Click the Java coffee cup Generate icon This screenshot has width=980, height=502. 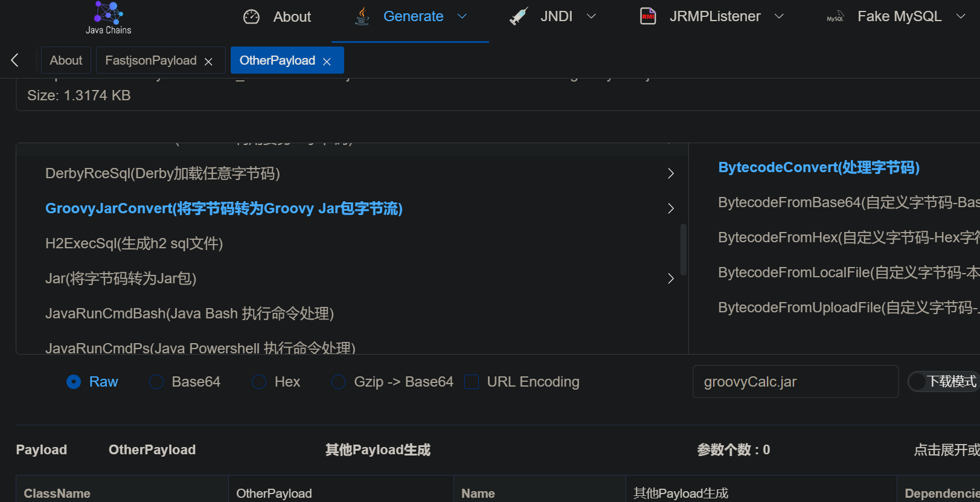[362, 16]
